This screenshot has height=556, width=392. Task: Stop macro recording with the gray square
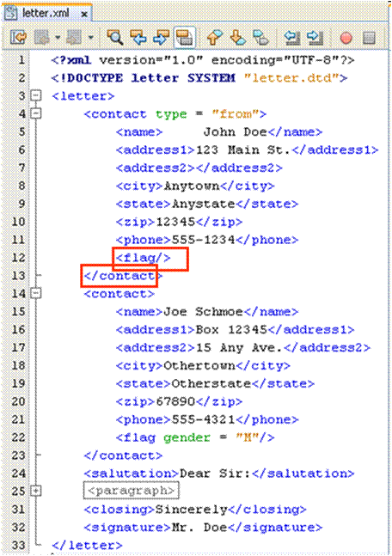pyautogui.click(x=369, y=37)
